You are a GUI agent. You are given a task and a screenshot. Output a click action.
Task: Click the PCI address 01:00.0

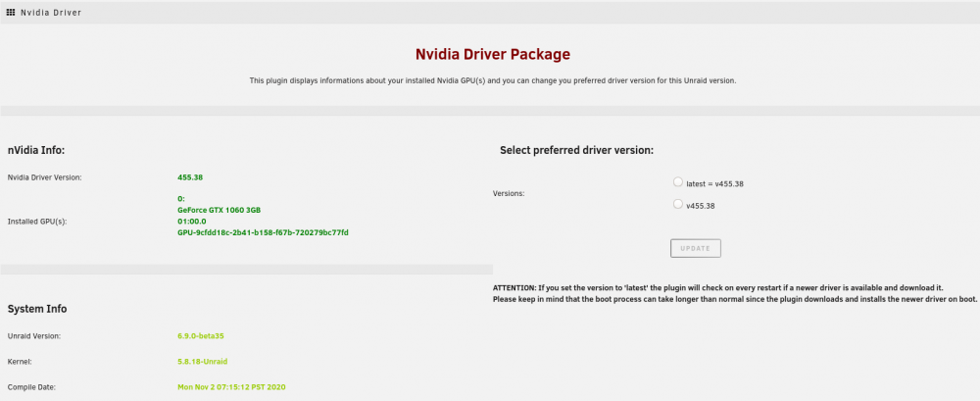tap(192, 222)
